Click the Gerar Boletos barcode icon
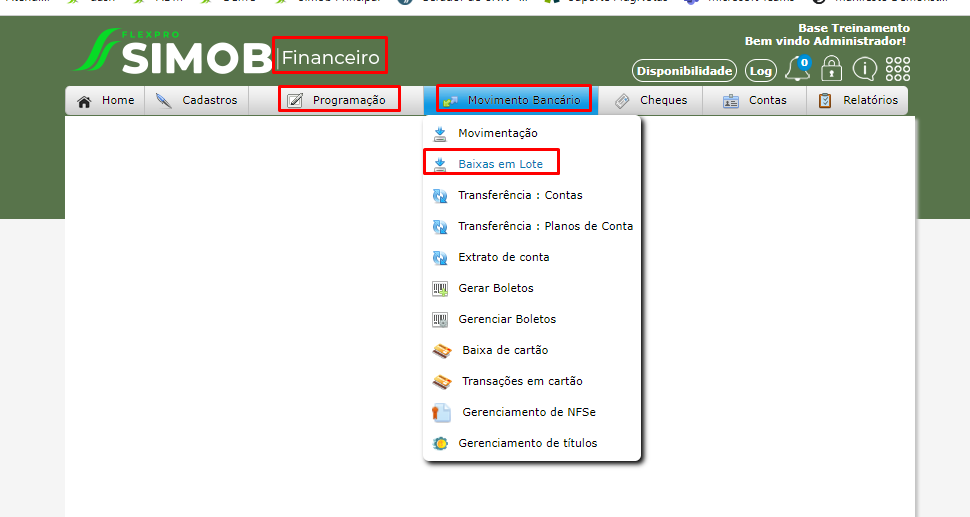Image resolution: width=970 pixels, height=517 pixels. coord(440,288)
